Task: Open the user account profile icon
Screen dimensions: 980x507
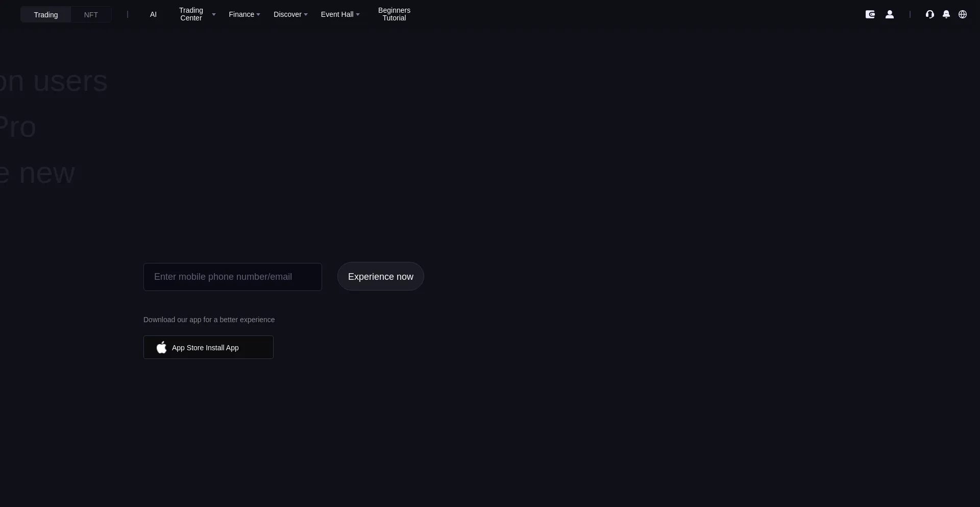Action: click(x=890, y=14)
